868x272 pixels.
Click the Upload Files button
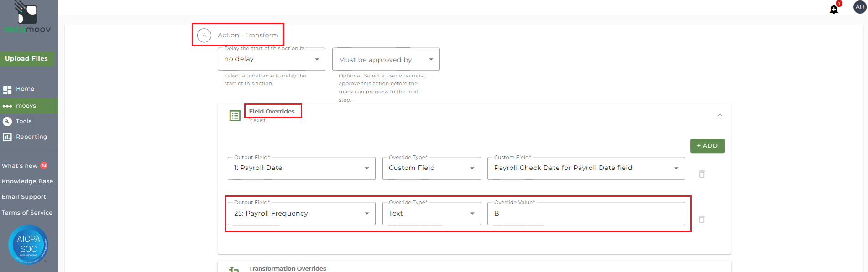(26, 59)
